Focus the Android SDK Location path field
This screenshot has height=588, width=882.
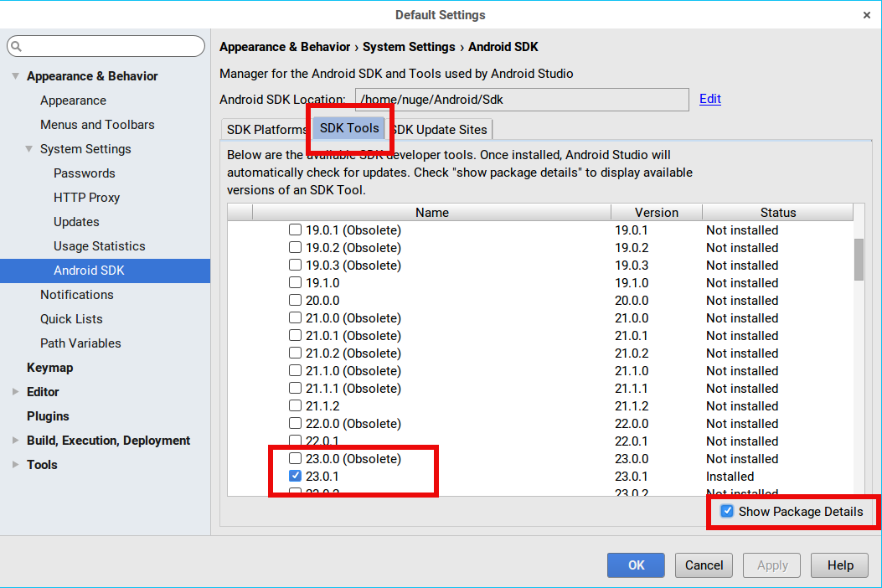click(521, 100)
